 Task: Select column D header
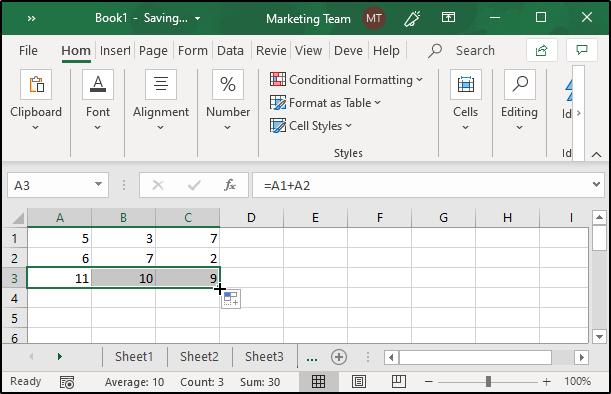tap(251, 217)
